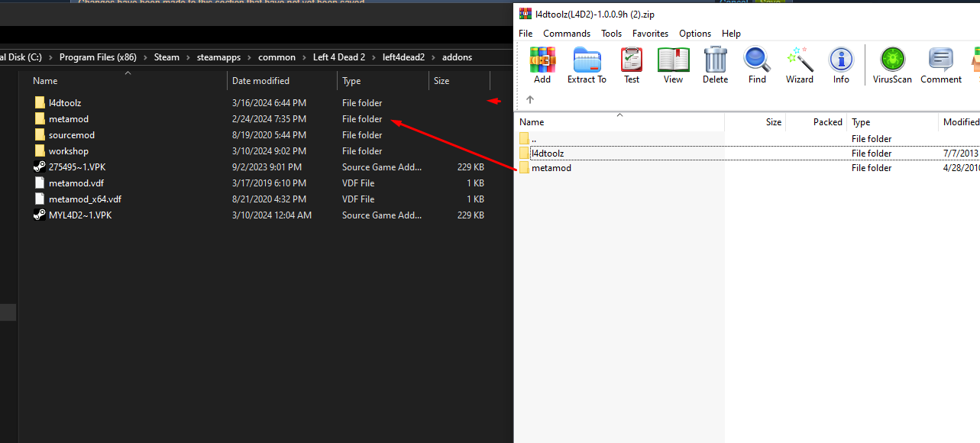Run VirusScan from the toolbar

point(892,60)
